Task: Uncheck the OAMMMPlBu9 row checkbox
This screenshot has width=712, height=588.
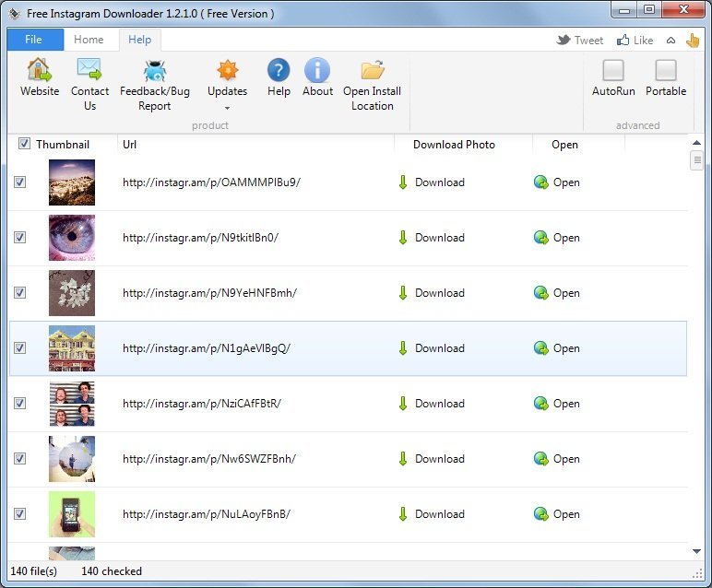Action: [x=19, y=182]
